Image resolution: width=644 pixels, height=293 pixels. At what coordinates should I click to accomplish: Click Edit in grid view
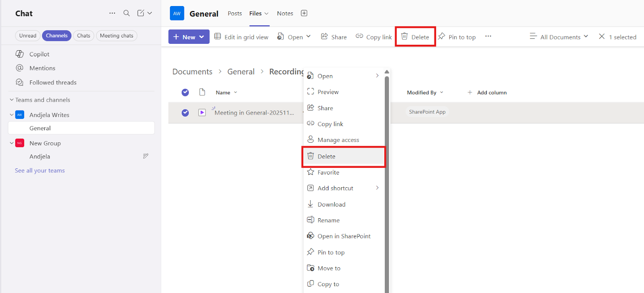pyautogui.click(x=242, y=37)
